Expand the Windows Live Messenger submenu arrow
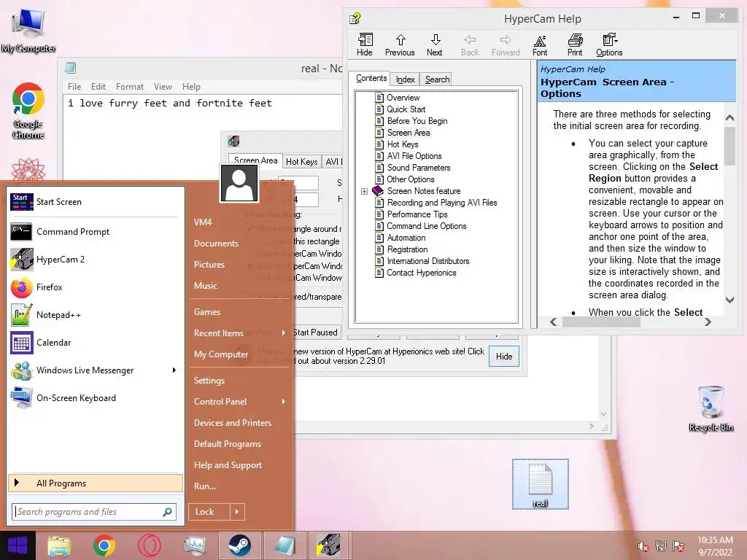 pos(174,370)
